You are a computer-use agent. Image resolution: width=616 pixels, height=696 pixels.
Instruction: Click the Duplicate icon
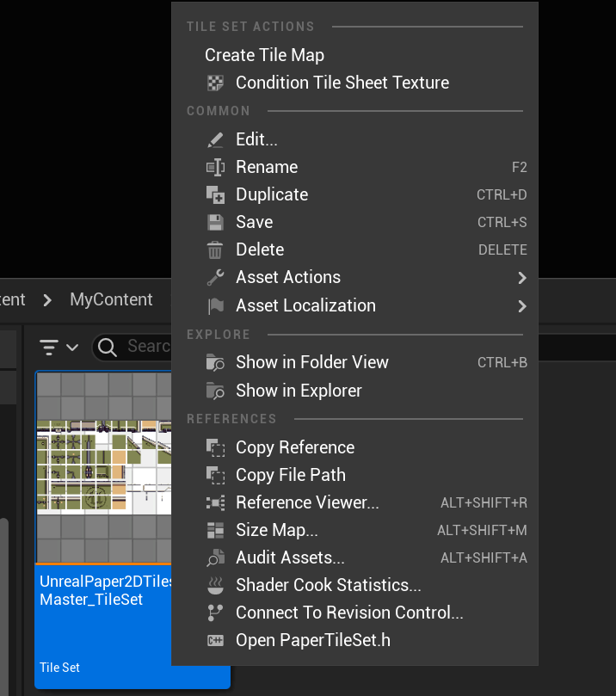(x=216, y=194)
